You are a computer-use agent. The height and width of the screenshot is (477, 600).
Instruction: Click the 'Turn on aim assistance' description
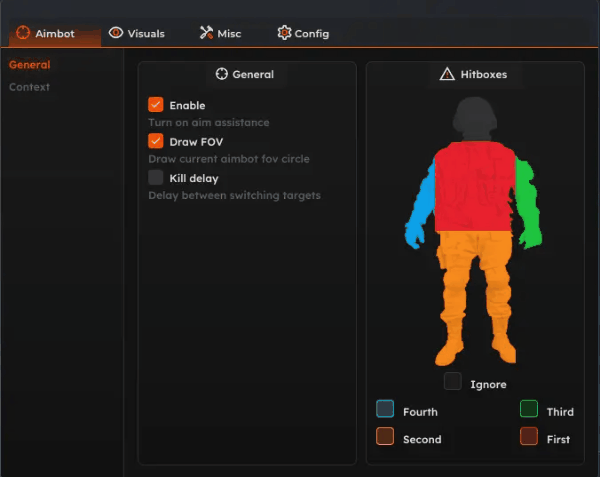(209, 122)
